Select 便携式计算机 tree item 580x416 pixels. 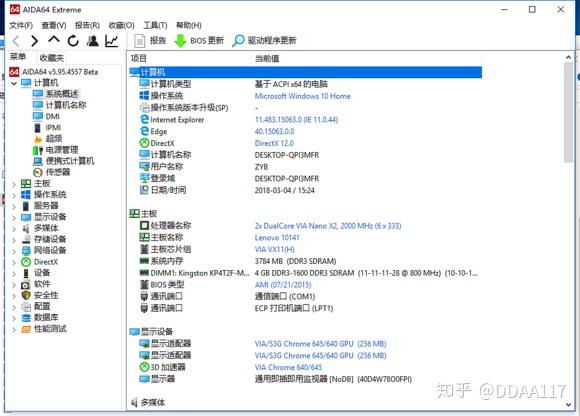(x=70, y=161)
